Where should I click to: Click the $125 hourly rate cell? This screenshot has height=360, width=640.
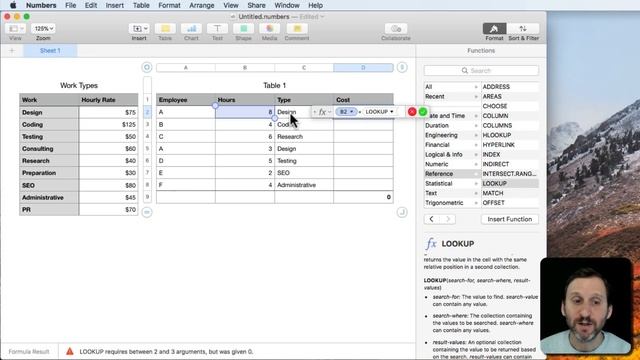pos(108,124)
